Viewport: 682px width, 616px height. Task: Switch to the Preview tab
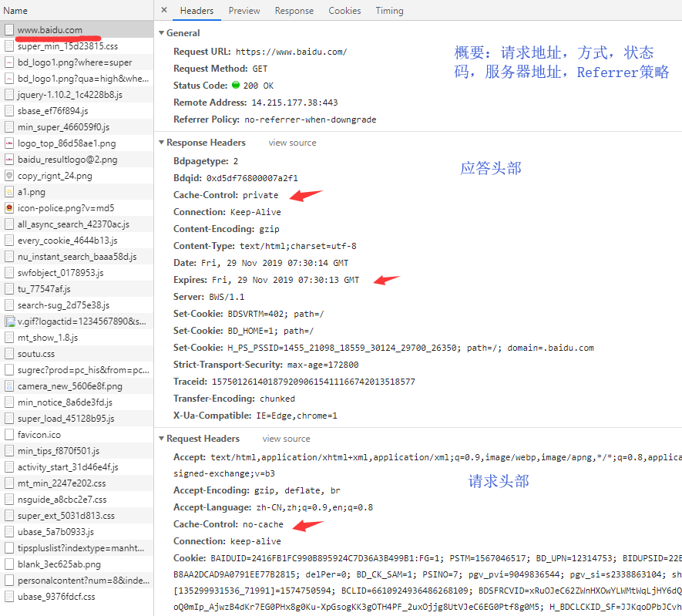(x=244, y=11)
